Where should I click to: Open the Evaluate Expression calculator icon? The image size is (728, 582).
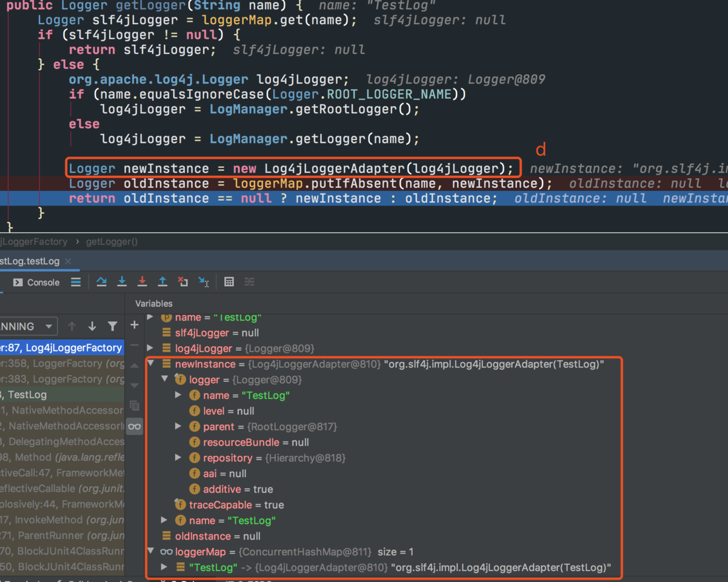[229, 282]
